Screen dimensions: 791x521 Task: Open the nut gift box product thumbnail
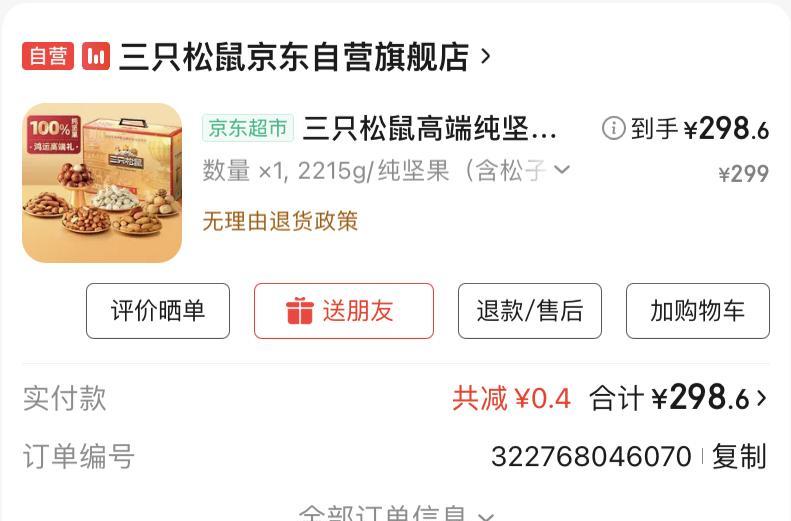click(x=102, y=183)
